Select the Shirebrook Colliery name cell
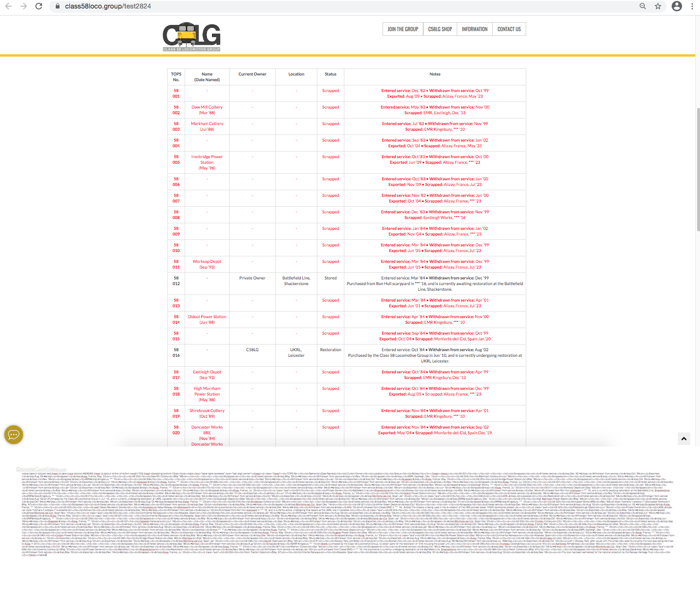Screen dimensions: 700x599 click(207, 413)
